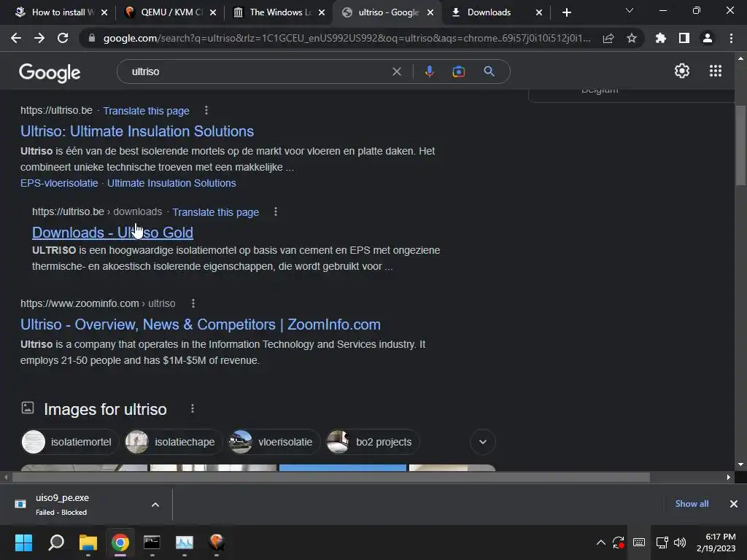
Task: Click the address bar URL
Action: (347, 38)
